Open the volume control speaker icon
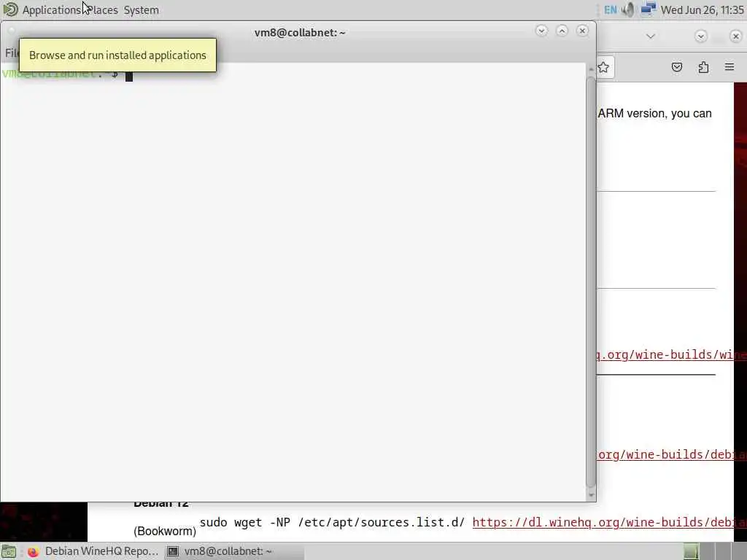 [x=628, y=9]
